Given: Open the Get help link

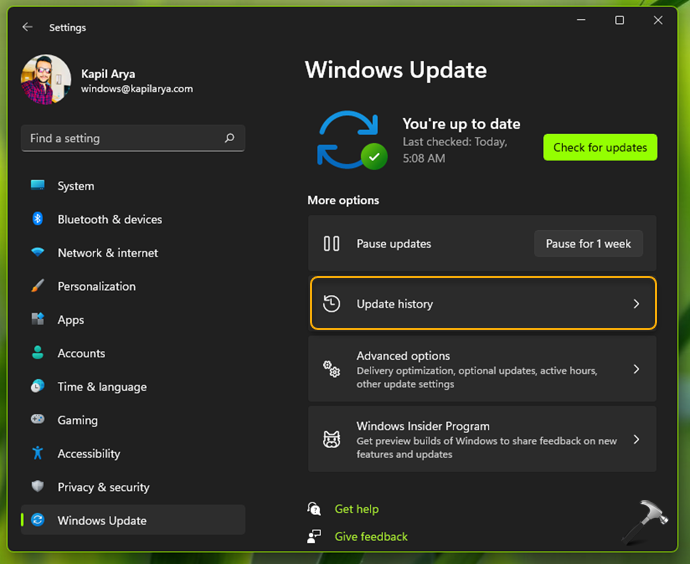Looking at the screenshot, I should click(x=356, y=509).
